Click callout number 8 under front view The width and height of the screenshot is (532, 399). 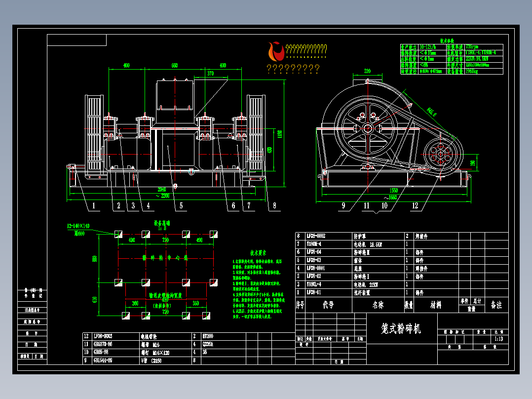(274, 206)
